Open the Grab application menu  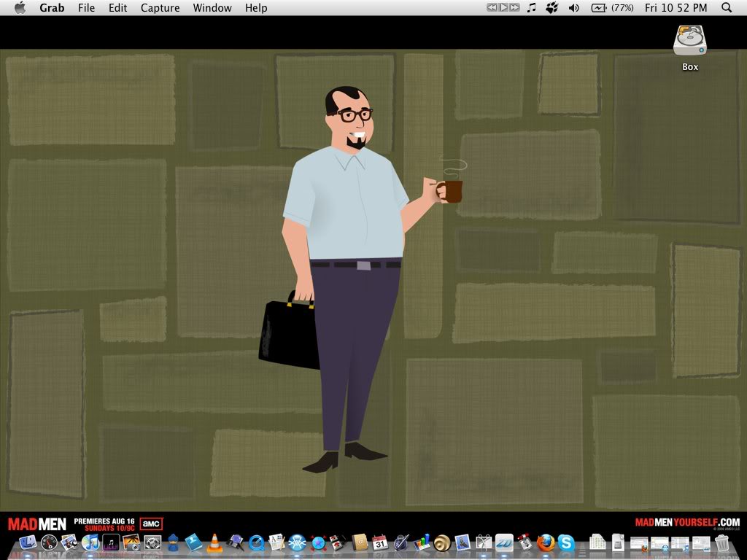click(52, 7)
